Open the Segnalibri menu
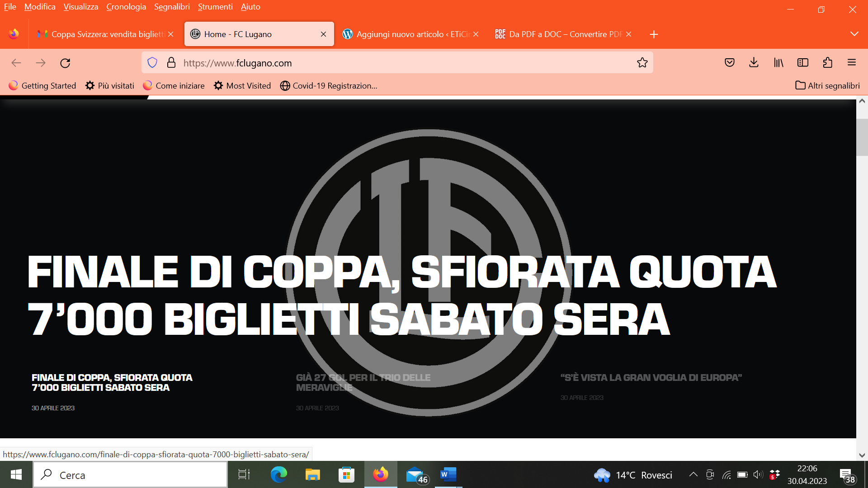Viewport: 868px width, 488px height. [172, 7]
